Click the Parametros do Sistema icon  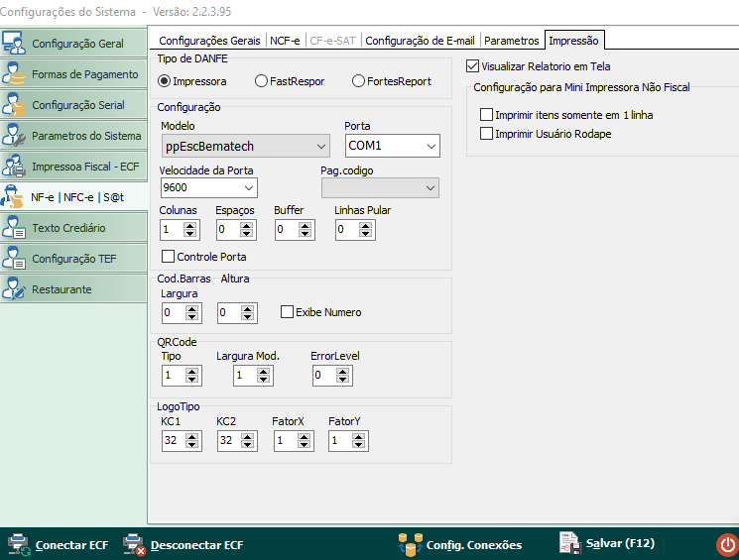15,136
